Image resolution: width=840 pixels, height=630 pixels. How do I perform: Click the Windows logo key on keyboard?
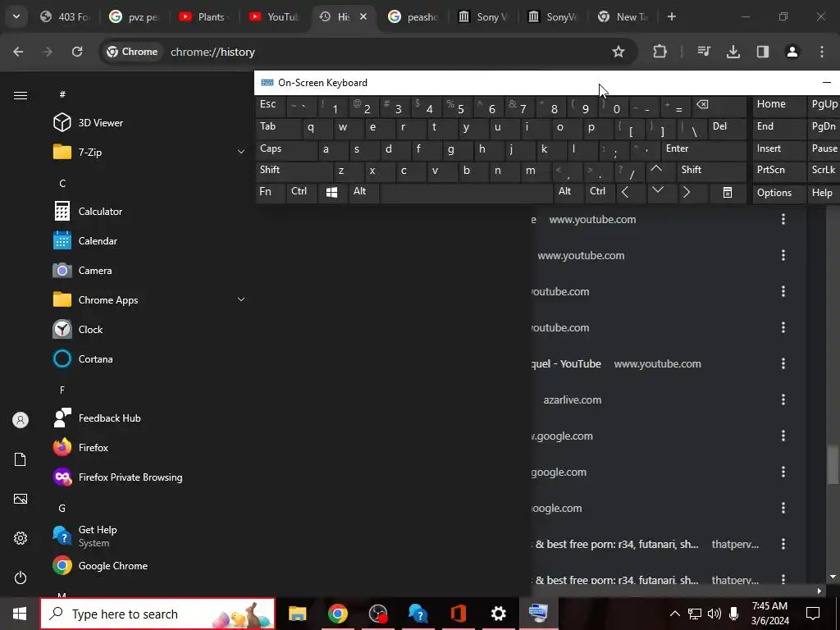[x=331, y=194]
